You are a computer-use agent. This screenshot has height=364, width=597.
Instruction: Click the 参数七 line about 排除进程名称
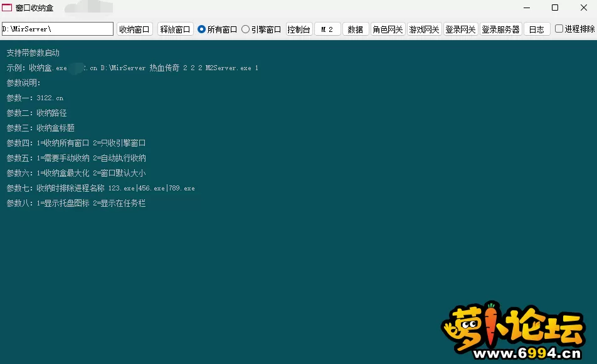pyautogui.click(x=100, y=188)
